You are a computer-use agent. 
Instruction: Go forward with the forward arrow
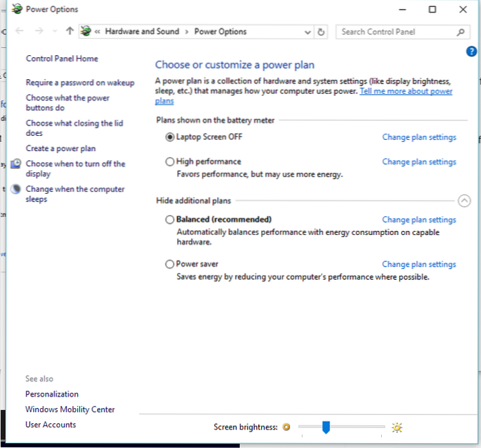[x=39, y=31]
